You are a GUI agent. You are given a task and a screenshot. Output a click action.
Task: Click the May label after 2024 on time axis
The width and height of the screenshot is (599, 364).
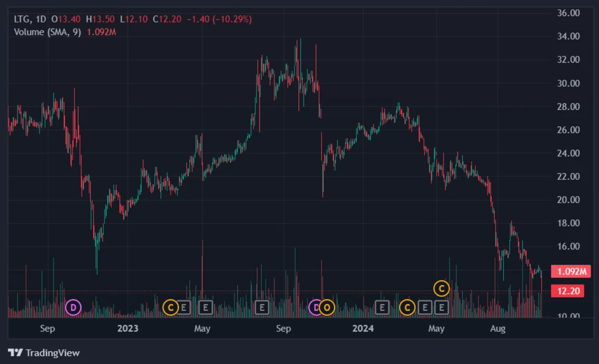[x=436, y=328]
